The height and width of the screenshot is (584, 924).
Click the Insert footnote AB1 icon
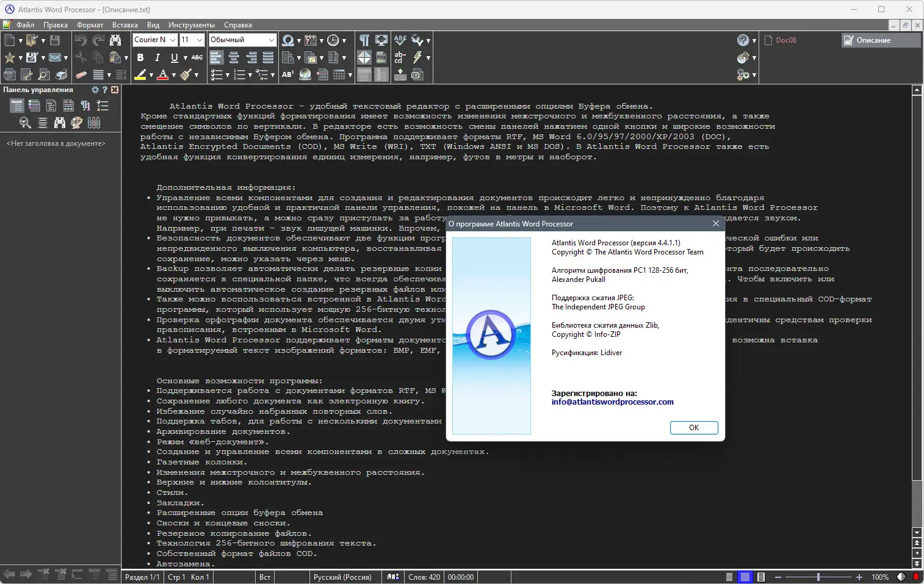[x=288, y=74]
